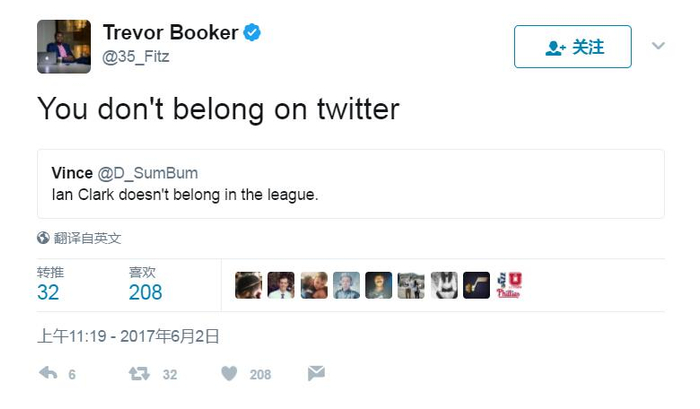
Task: Click the reply arrow icon
Action: coord(47,373)
